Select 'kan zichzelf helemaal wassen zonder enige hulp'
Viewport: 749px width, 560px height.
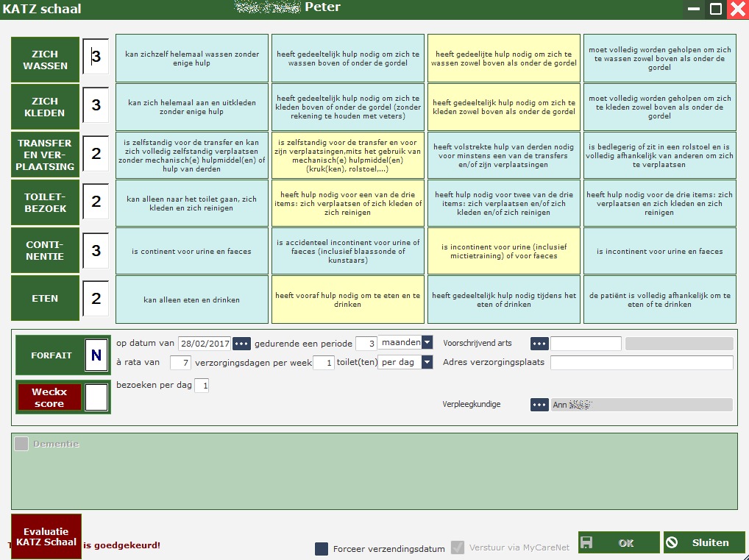(x=192, y=58)
